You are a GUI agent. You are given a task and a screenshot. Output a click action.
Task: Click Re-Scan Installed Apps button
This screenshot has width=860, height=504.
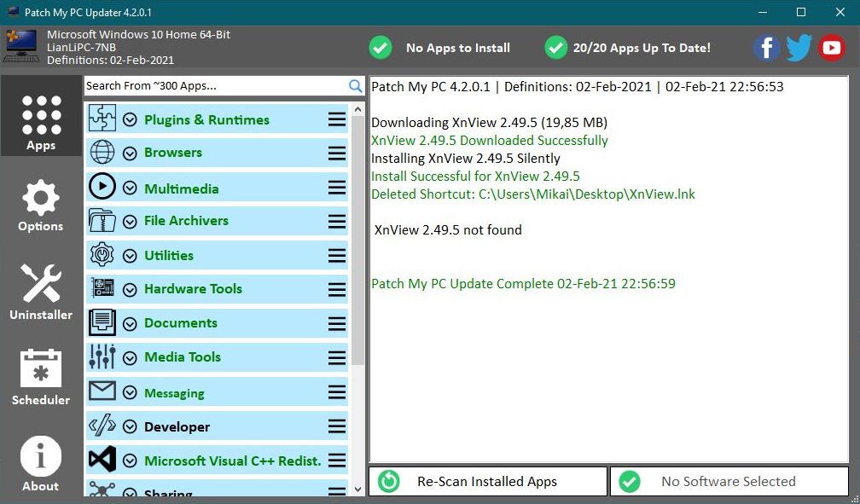coord(488,481)
